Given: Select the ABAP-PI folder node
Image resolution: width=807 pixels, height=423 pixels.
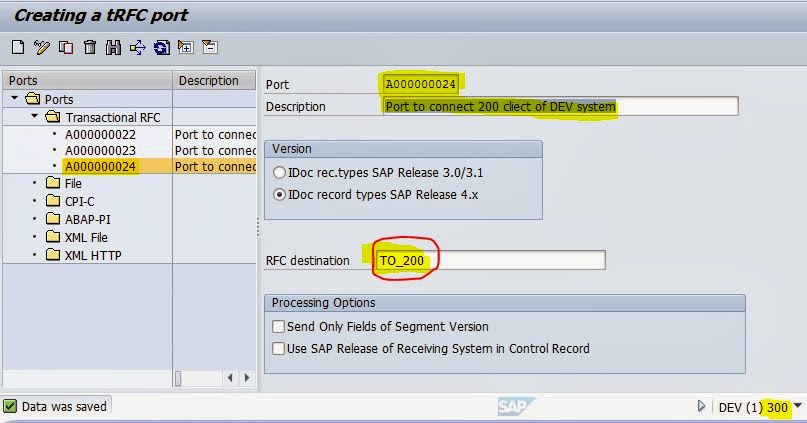Looking at the screenshot, I should [x=87, y=219].
